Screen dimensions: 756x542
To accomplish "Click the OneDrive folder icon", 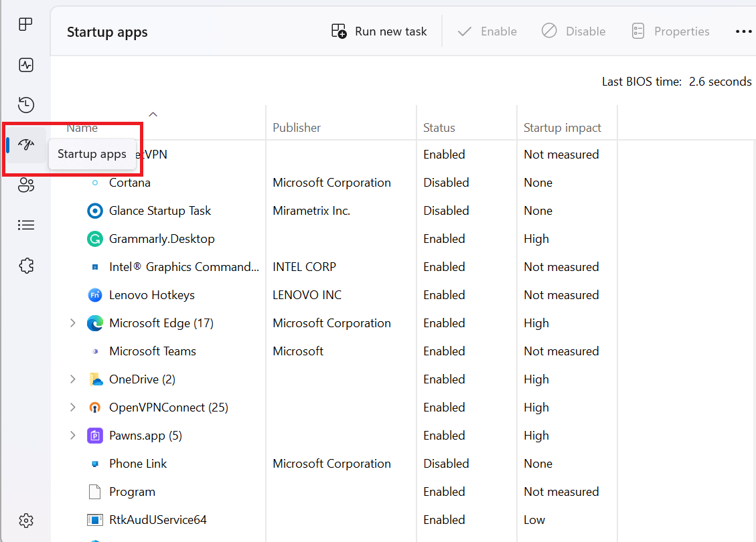I will 96,379.
